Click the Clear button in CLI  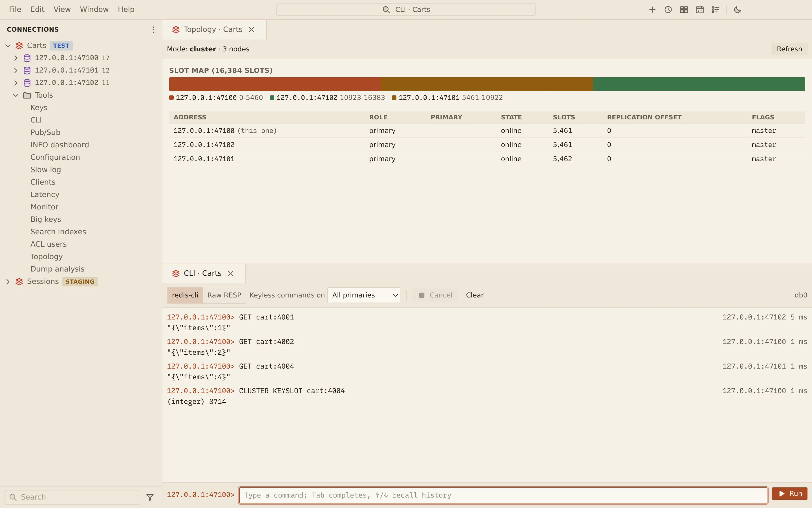click(x=475, y=295)
